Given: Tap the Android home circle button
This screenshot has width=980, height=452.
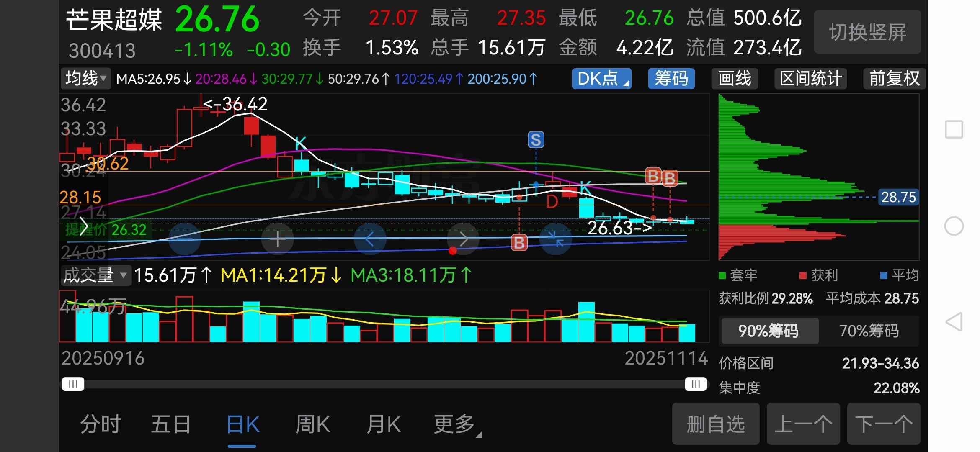Looking at the screenshot, I should pos(954,226).
